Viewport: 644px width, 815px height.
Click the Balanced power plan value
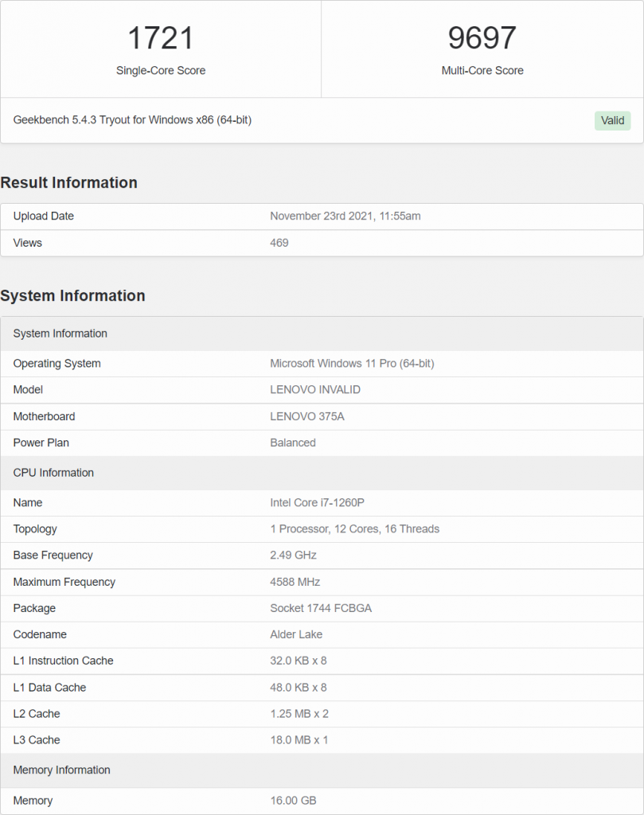[x=293, y=443]
